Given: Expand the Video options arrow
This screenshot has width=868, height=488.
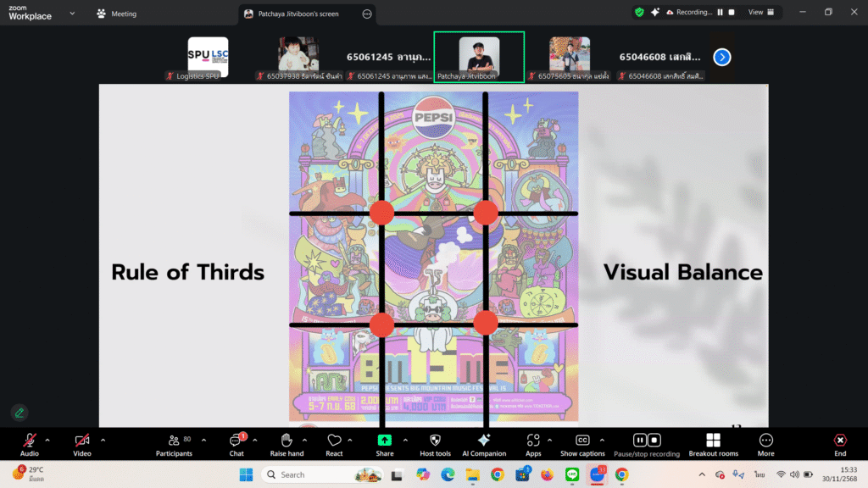Looking at the screenshot, I should (x=103, y=440).
